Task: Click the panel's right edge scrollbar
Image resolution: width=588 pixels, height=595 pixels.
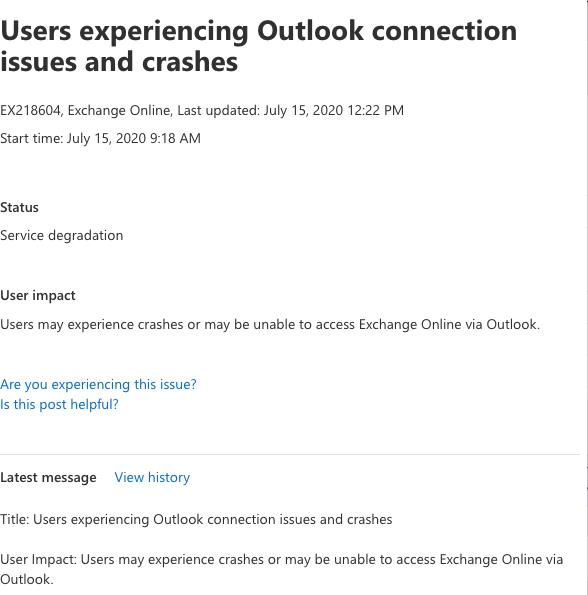Action: (587, 298)
